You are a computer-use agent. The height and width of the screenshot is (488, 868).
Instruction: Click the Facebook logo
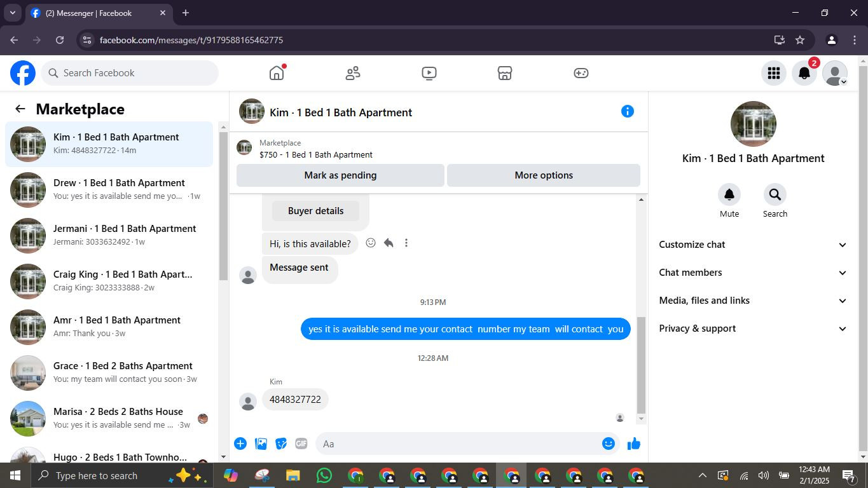coord(23,73)
